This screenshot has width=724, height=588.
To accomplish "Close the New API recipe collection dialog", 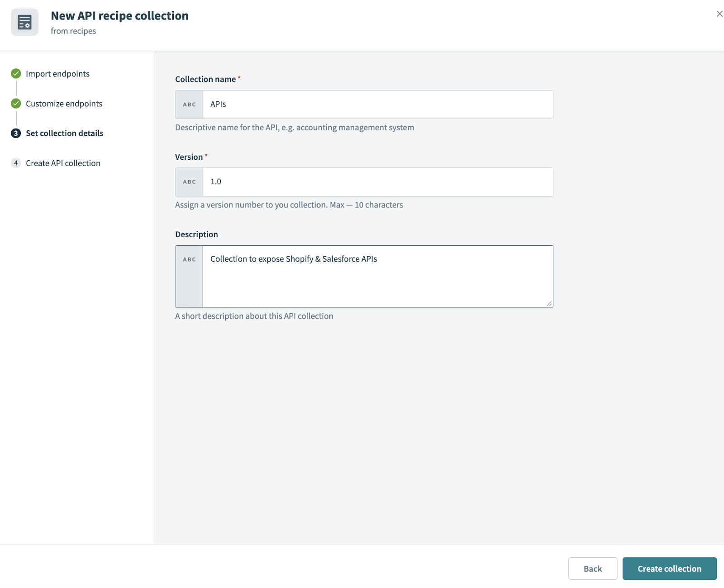I will pos(720,14).
